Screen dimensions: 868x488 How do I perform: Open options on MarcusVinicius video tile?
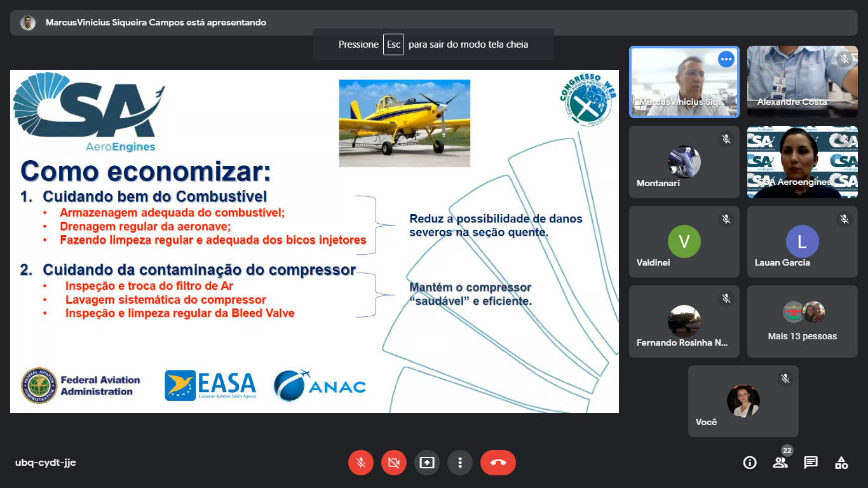tap(726, 59)
